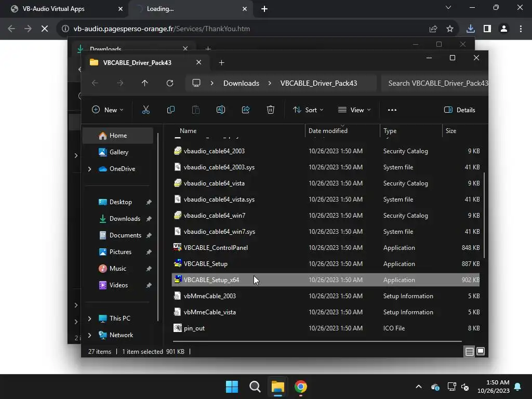
Task: Close the VBCABLE_Driver_Pack43 tab
Action: tap(199, 62)
